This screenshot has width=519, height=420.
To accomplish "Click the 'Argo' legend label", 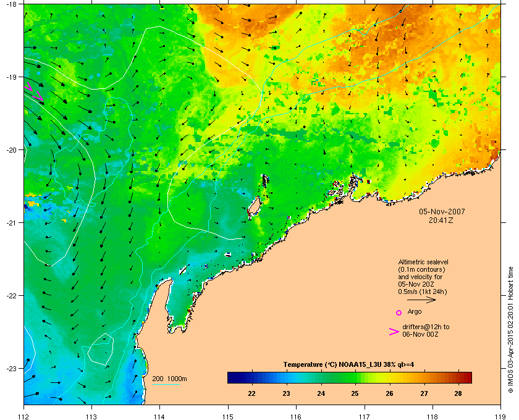I will (415, 311).
